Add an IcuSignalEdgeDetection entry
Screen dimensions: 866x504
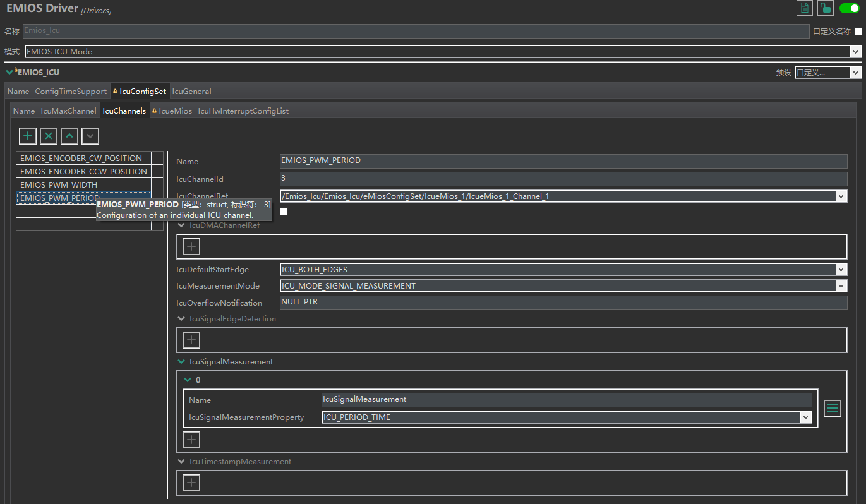(x=191, y=340)
